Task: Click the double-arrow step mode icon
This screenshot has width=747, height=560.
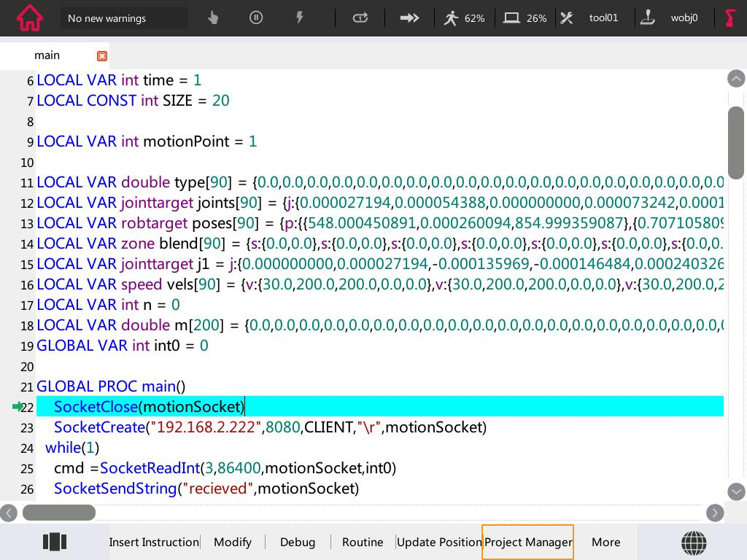Action: click(x=410, y=18)
